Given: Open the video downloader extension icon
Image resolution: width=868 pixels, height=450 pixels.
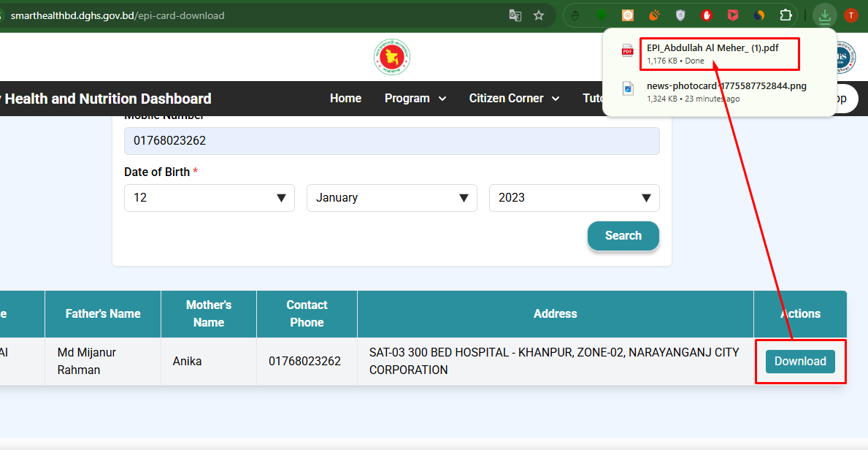Looking at the screenshot, I should 732,15.
